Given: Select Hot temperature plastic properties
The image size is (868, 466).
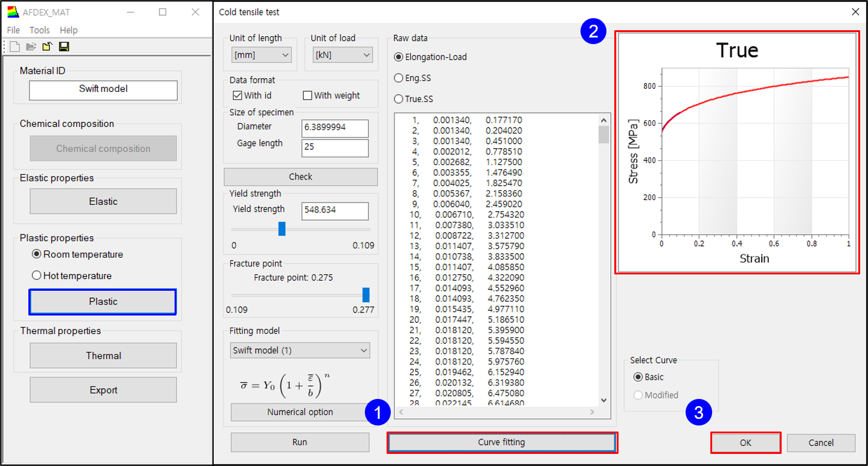Looking at the screenshot, I should [x=72, y=276].
